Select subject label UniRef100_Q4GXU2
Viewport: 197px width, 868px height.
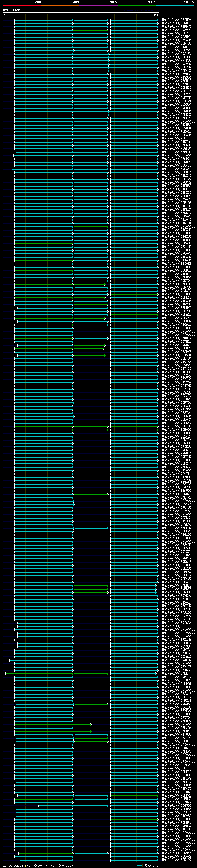(x=177, y=230)
